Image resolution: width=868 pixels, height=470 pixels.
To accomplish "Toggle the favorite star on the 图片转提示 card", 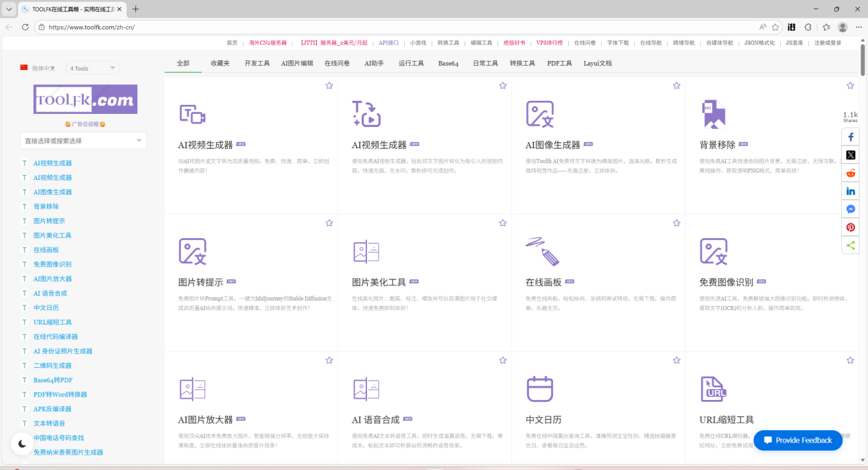I will [x=329, y=223].
